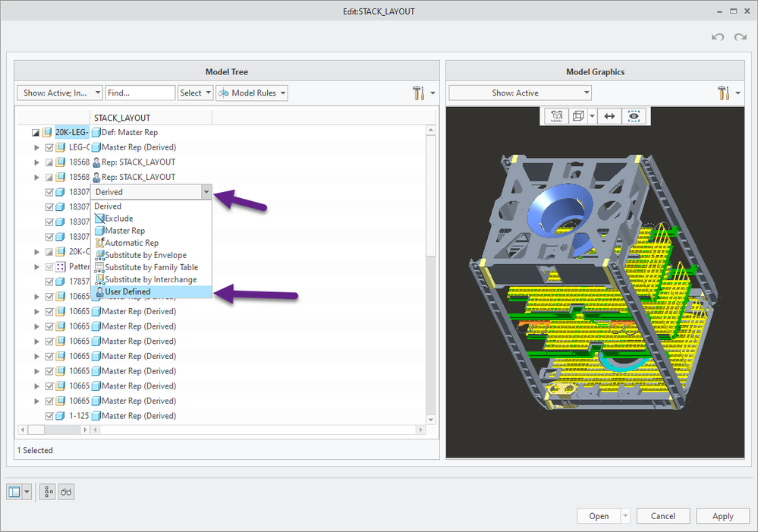This screenshot has height=532, width=758.
Task: Click the right column horizontal scroll track
Action: pos(258,430)
